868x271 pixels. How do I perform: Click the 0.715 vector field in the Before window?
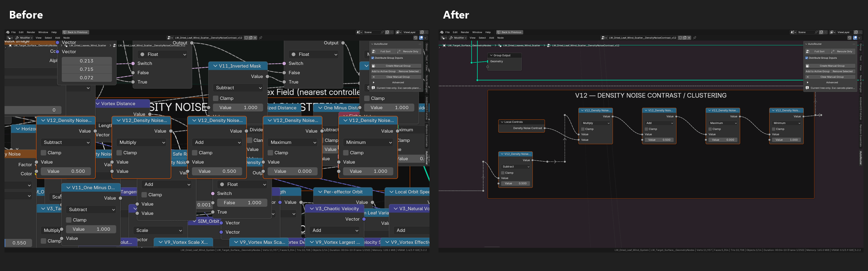pyautogui.click(x=87, y=69)
